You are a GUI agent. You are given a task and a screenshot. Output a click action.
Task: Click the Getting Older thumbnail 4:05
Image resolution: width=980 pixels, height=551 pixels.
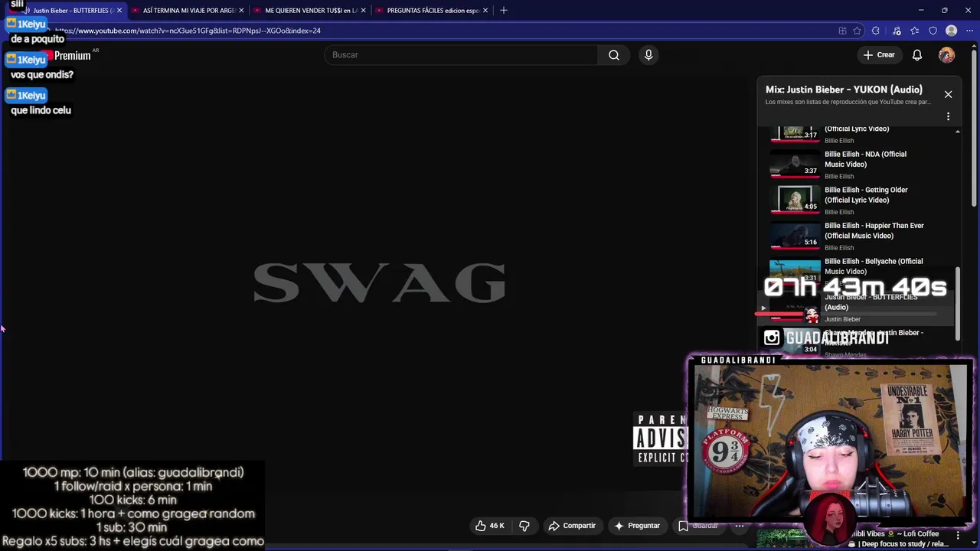pos(795,199)
